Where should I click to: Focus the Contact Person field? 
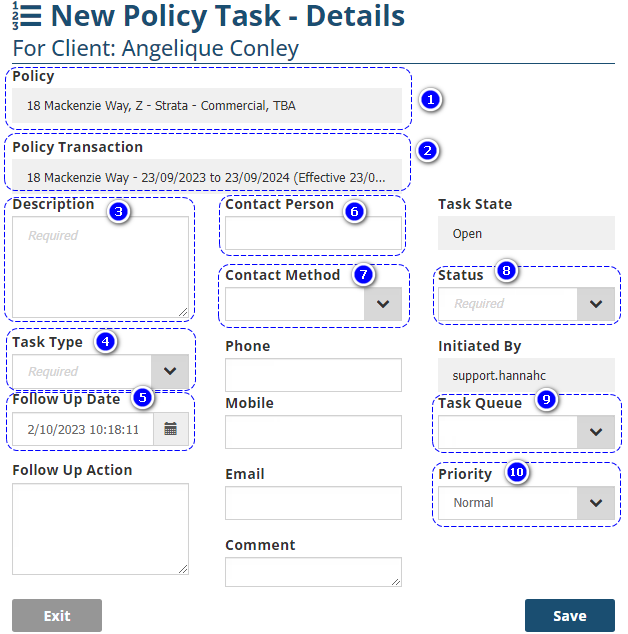[313, 233]
